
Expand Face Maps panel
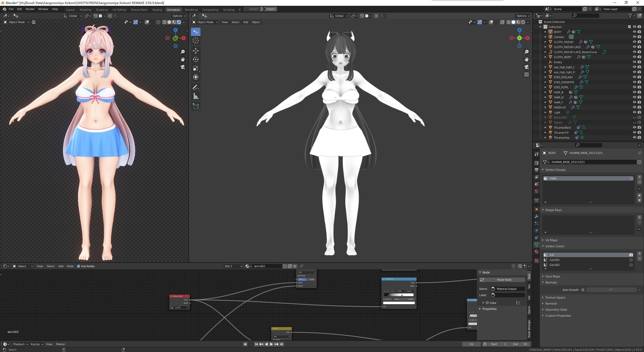click(553, 277)
